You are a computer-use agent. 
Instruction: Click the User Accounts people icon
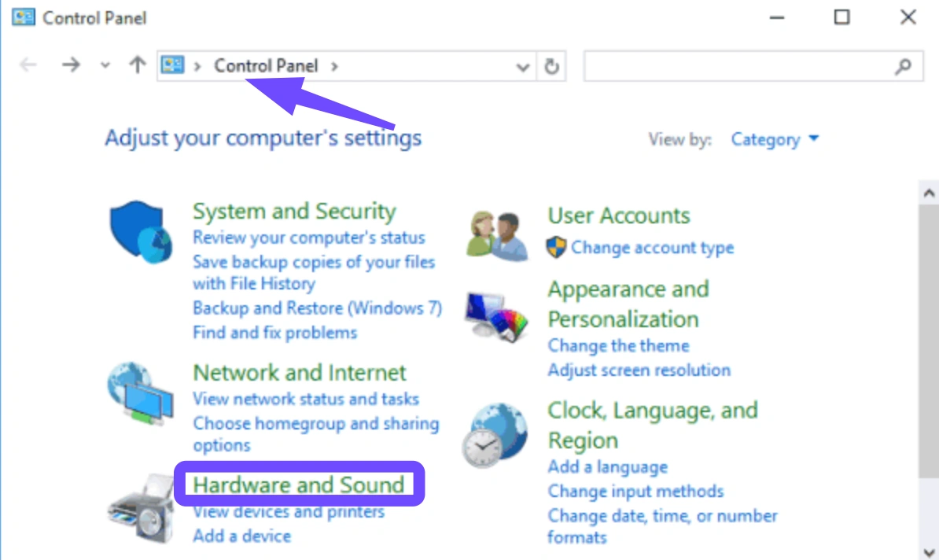495,235
